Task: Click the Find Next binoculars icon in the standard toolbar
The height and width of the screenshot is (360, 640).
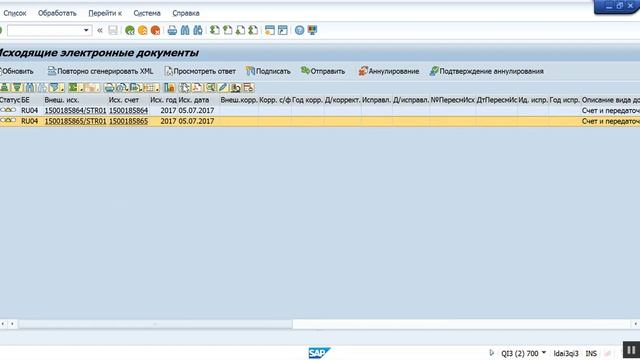Action: 198,30
